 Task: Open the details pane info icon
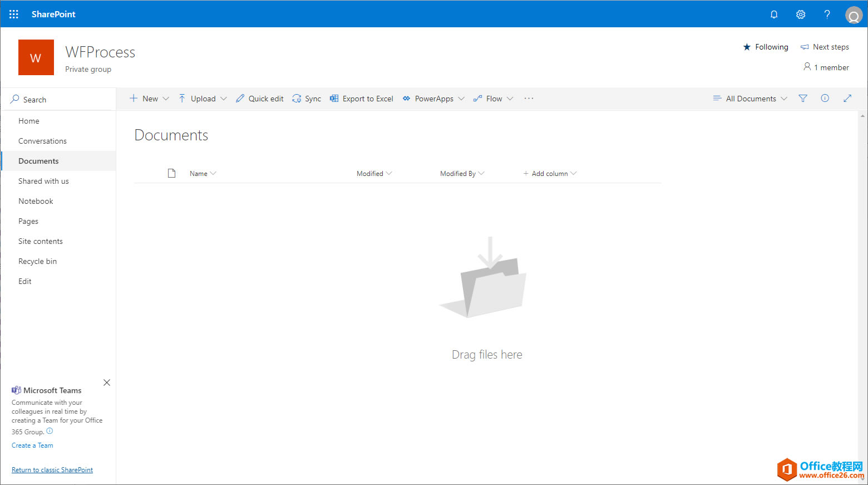tap(825, 99)
